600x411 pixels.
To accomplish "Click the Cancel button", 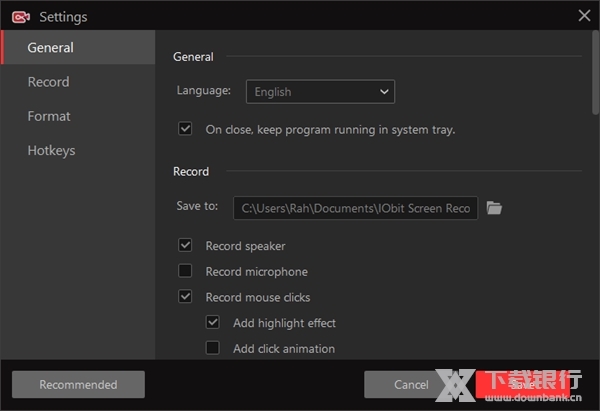I will pos(411,384).
